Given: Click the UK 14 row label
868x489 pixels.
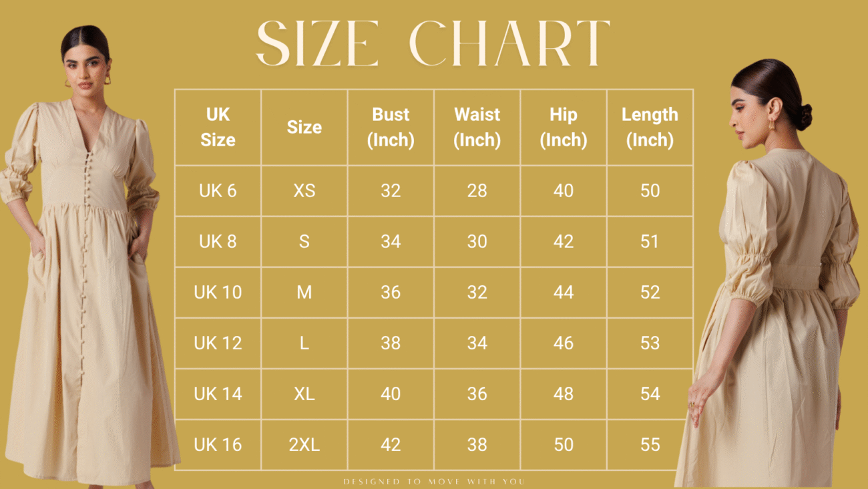Looking at the screenshot, I should 218,393.
